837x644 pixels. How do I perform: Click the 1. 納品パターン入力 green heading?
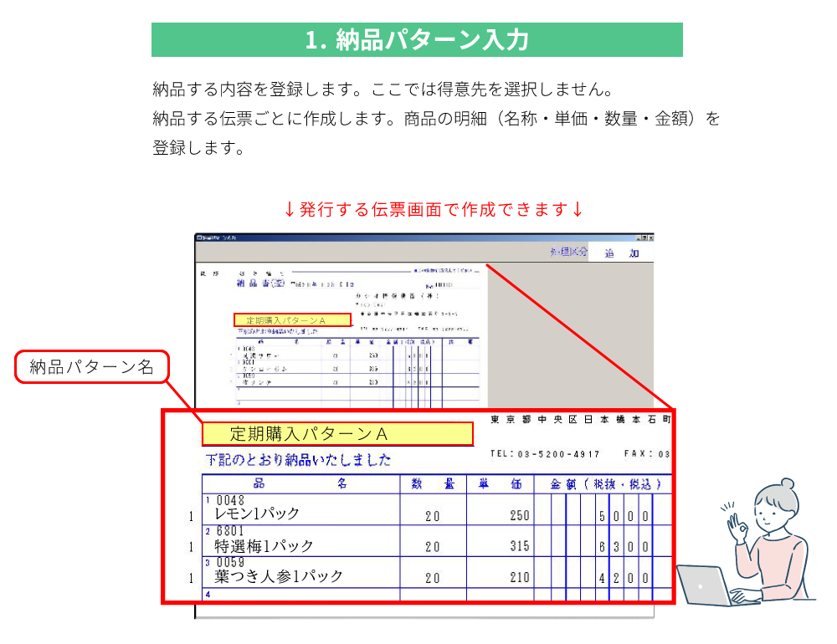[x=417, y=40]
